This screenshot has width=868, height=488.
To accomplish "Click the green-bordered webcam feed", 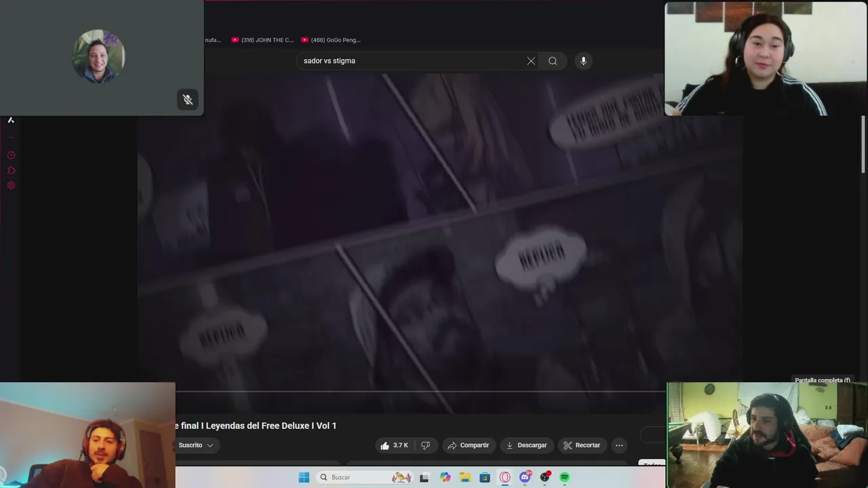I will (x=767, y=435).
